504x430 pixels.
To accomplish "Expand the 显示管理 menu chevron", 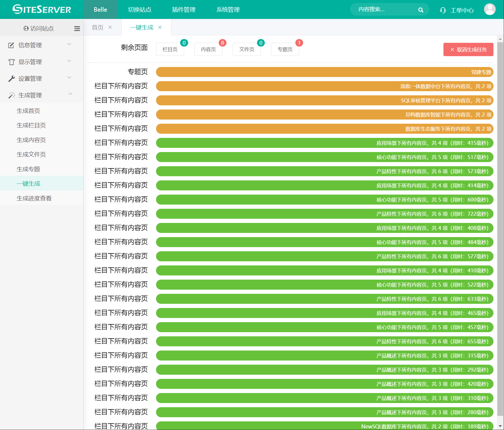I will [x=69, y=61].
